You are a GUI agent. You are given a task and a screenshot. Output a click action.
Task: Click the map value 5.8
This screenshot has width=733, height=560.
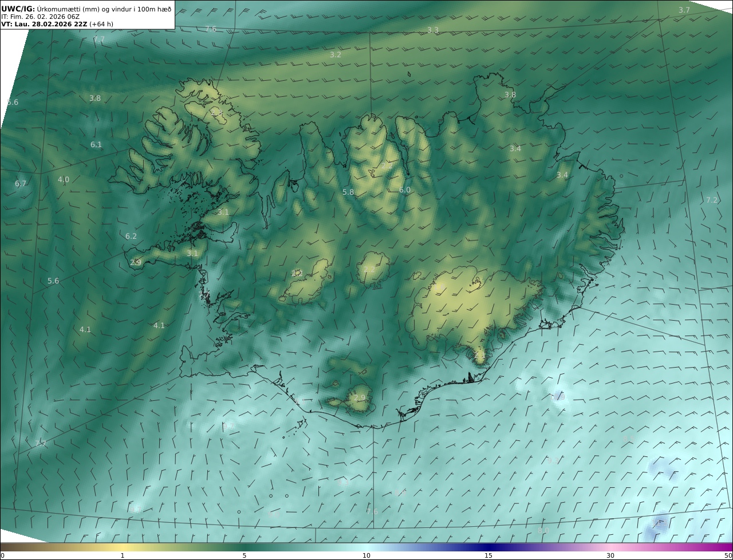348,192
